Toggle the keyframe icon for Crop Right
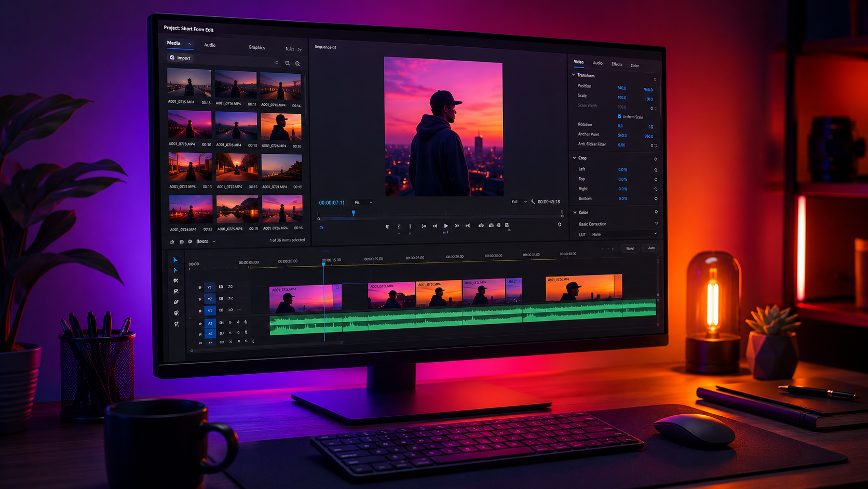 coord(656,189)
